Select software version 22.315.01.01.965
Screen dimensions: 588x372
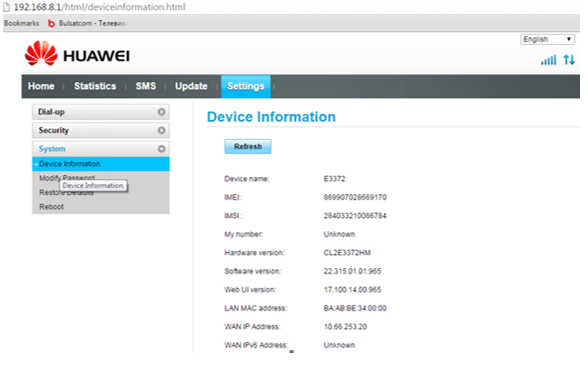tap(352, 271)
